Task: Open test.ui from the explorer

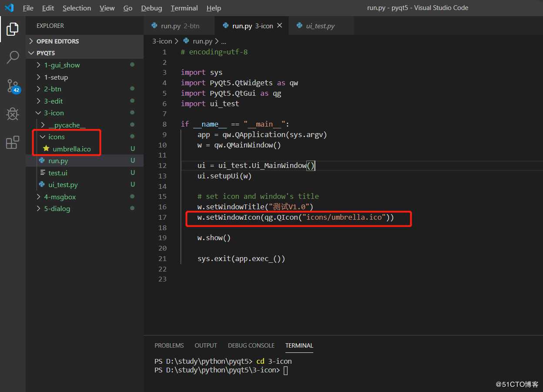Action: (x=84, y=173)
